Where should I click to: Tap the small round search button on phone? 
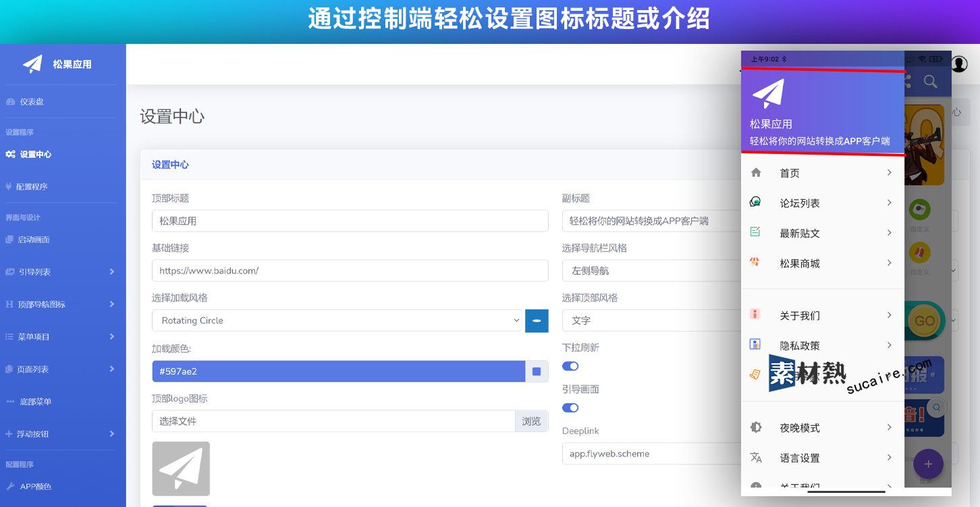tap(937, 407)
